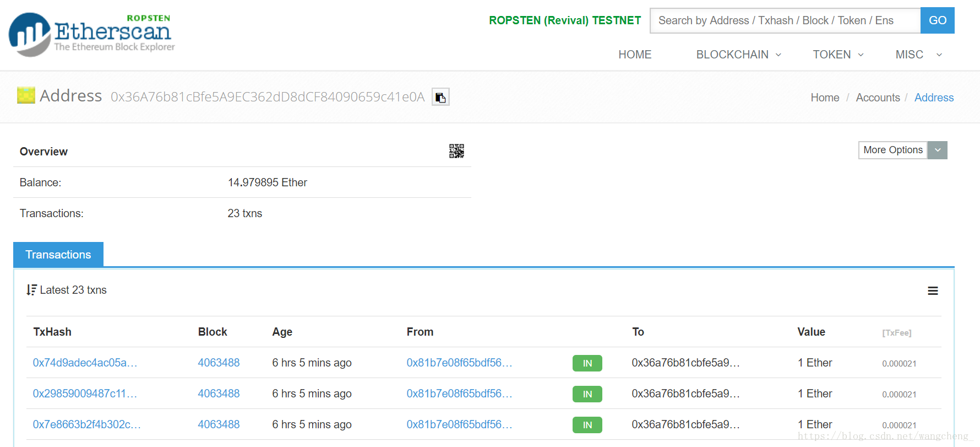Click the IN badge in 0x74d9adec row
Image resolution: width=980 pixels, height=447 pixels.
pyautogui.click(x=587, y=363)
